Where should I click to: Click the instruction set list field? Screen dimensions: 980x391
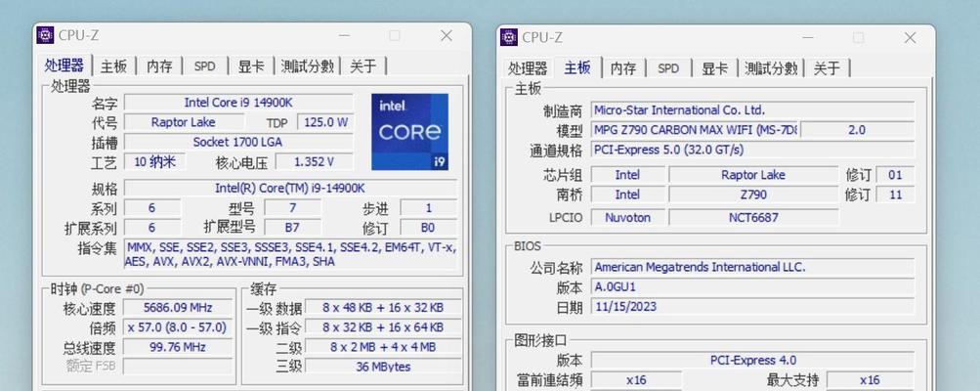tap(290, 254)
